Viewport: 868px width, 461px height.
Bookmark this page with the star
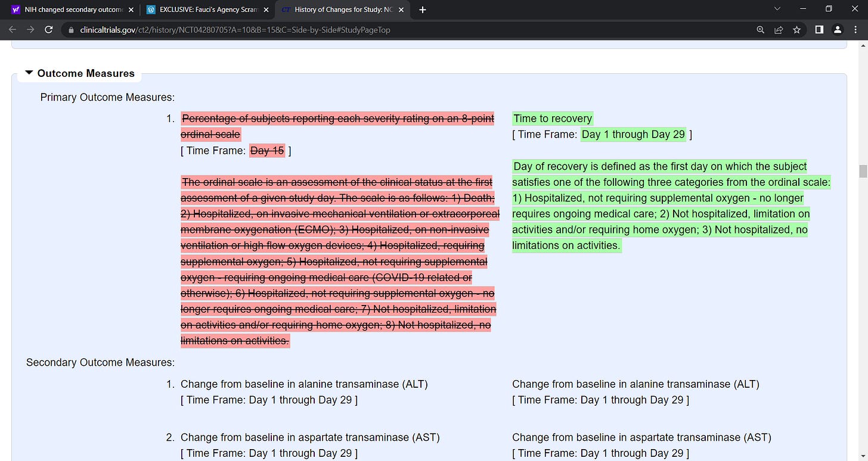tap(796, 30)
